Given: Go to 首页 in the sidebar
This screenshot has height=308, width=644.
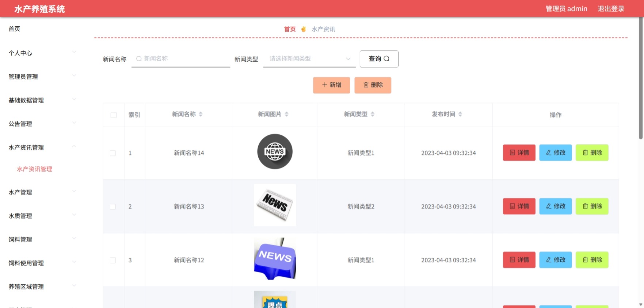Looking at the screenshot, I should 15,29.
